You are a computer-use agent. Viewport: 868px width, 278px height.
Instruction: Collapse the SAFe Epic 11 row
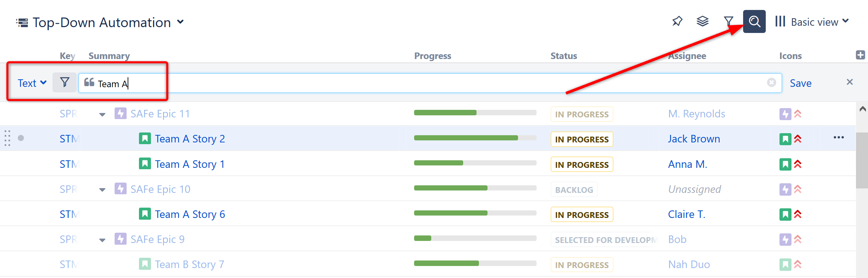tap(102, 115)
